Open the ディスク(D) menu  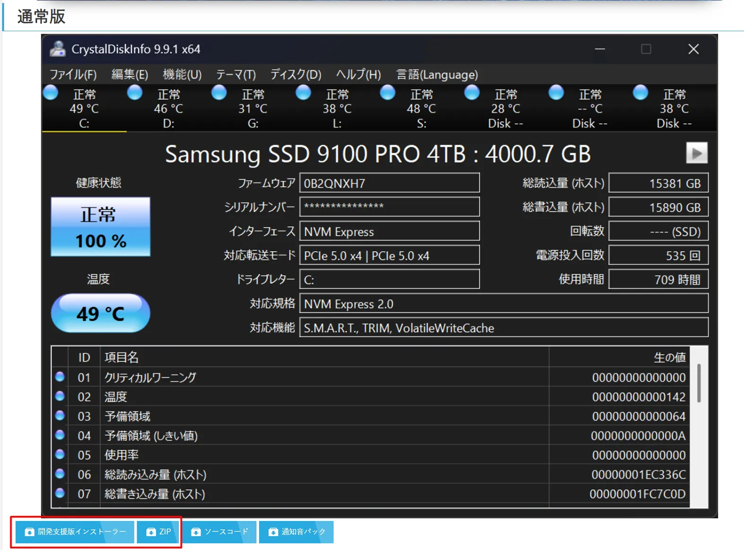(x=296, y=75)
